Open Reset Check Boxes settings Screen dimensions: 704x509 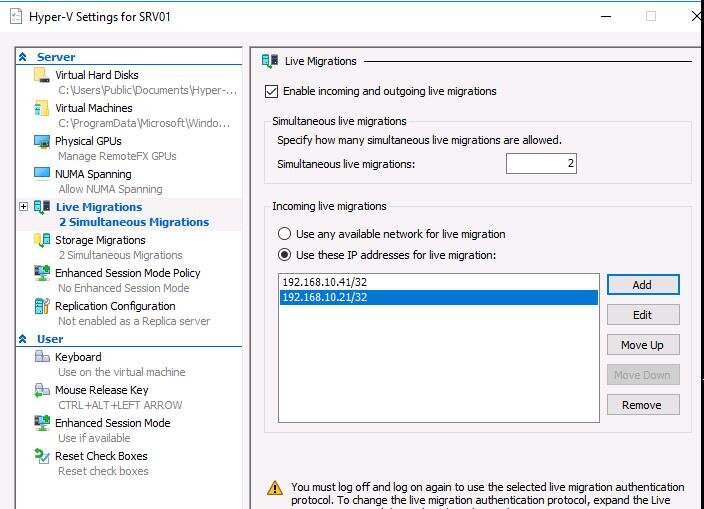click(x=101, y=456)
